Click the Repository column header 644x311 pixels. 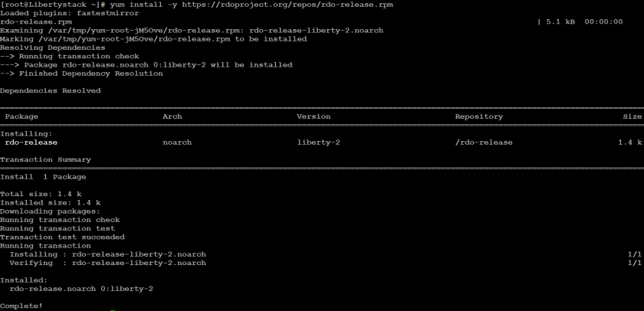click(x=479, y=116)
